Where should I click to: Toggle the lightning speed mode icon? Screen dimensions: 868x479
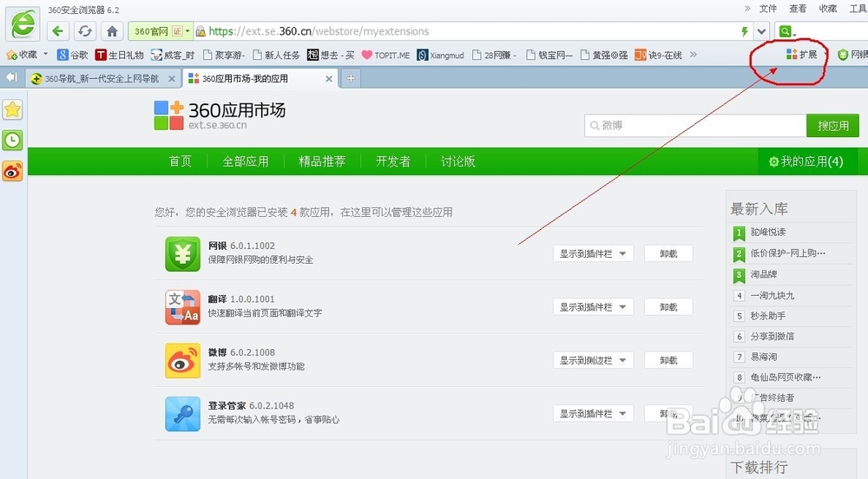pos(745,31)
